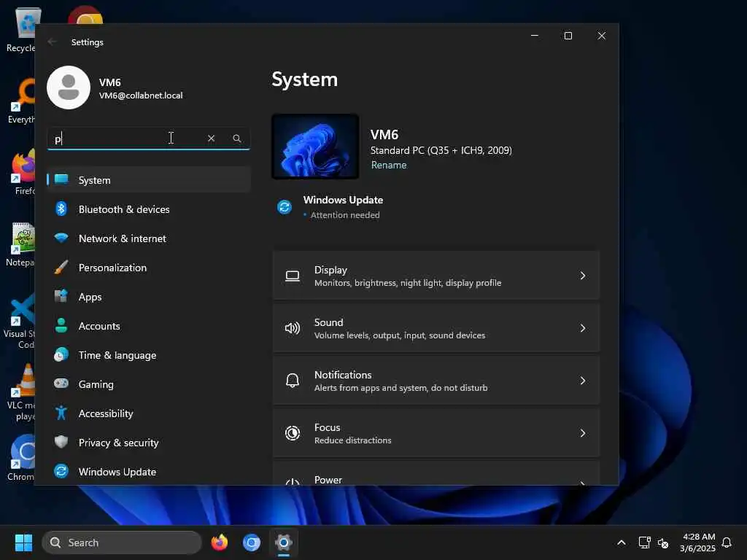Open Network & internet settings
This screenshot has width=747, height=560.
click(149, 238)
